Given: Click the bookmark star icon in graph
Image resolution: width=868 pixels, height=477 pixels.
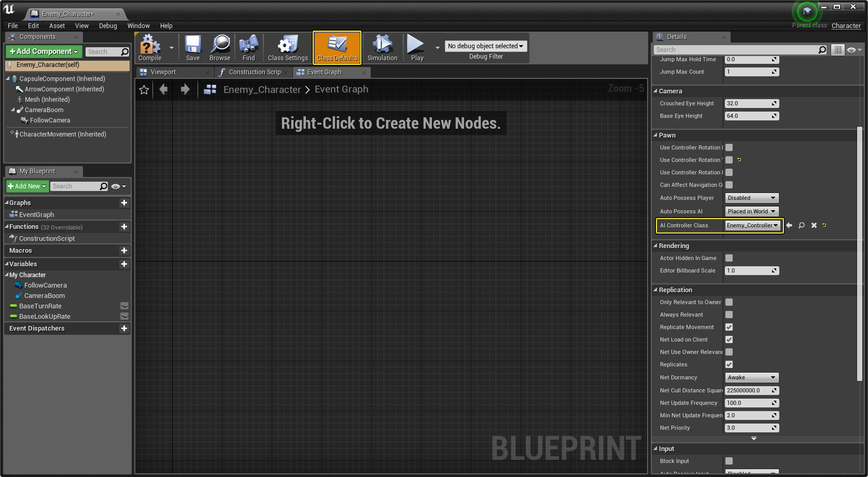Looking at the screenshot, I should (144, 90).
